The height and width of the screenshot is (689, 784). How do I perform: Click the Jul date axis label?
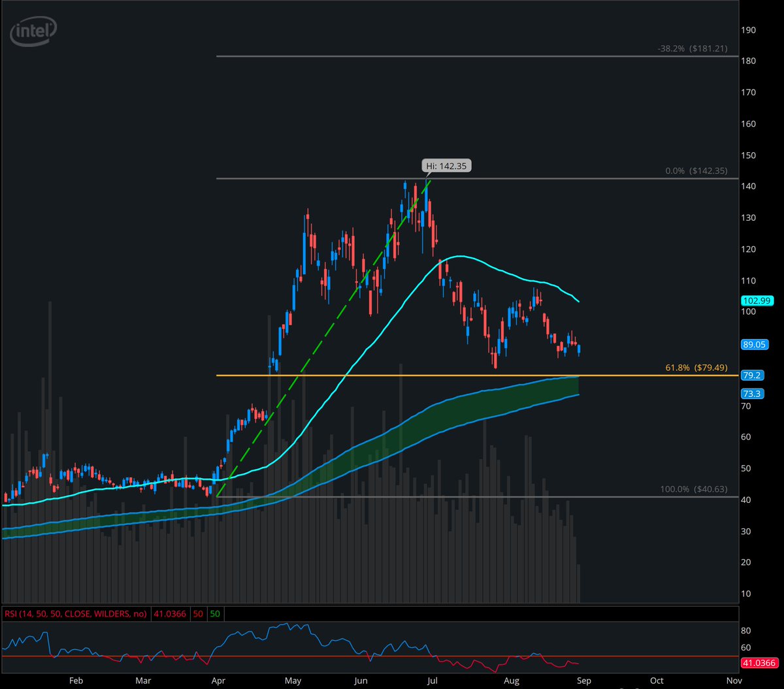(x=433, y=681)
